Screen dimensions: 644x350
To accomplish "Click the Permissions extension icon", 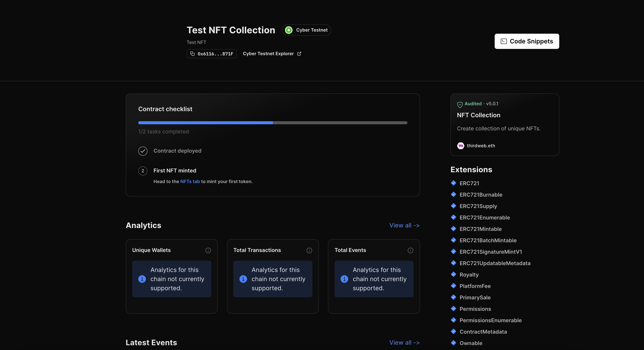I will [x=453, y=309].
